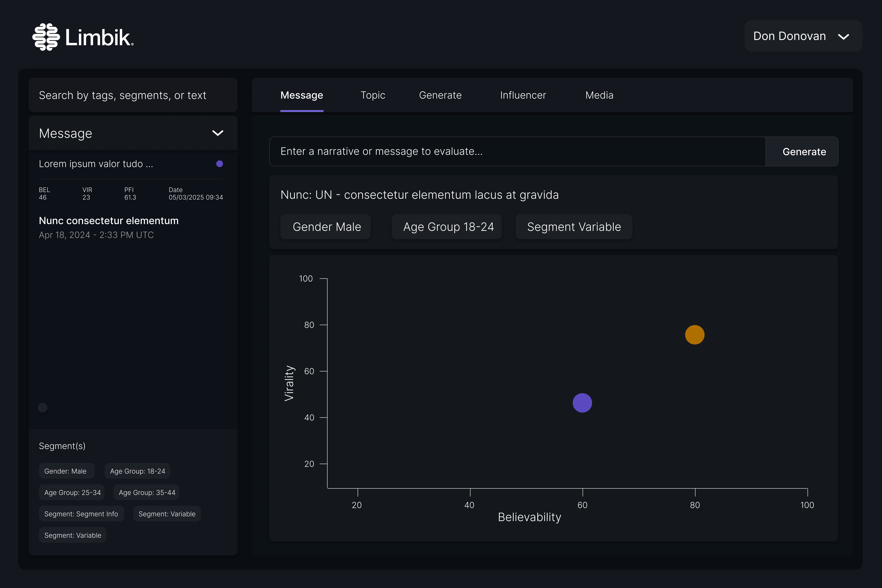Click the dark circle at message list bottom

click(x=43, y=408)
